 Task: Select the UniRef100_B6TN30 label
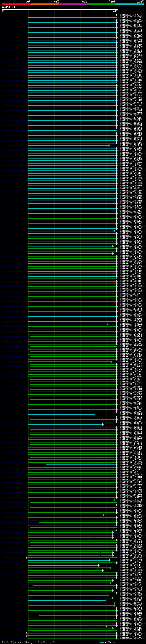tap(131, 67)
